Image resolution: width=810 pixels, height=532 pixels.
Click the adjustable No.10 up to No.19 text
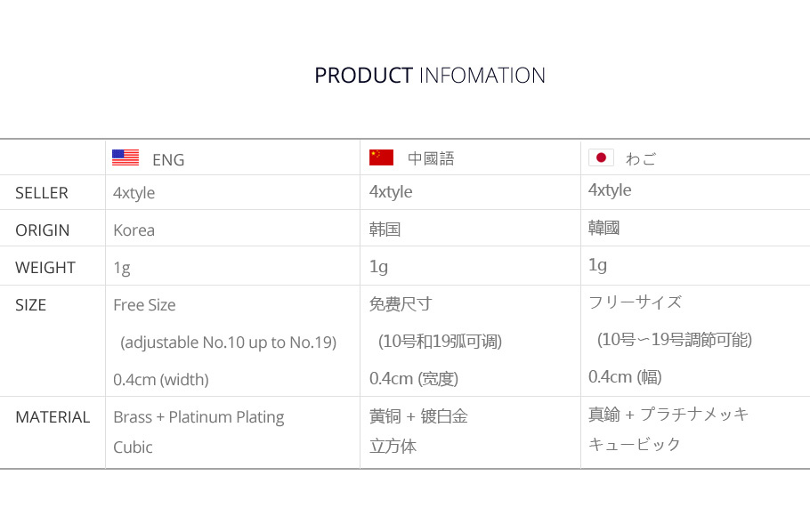pyautogui.click(x=229, y=343)
